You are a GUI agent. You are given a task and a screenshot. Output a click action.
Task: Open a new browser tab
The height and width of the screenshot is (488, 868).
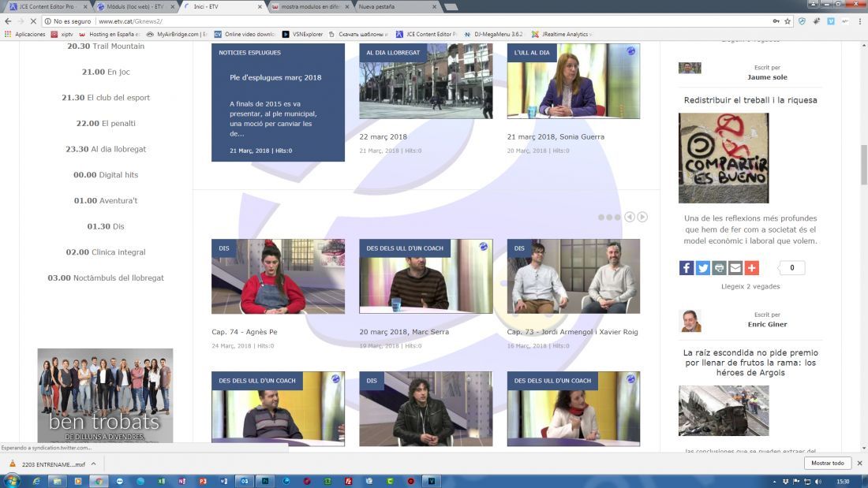coord(451,6)
